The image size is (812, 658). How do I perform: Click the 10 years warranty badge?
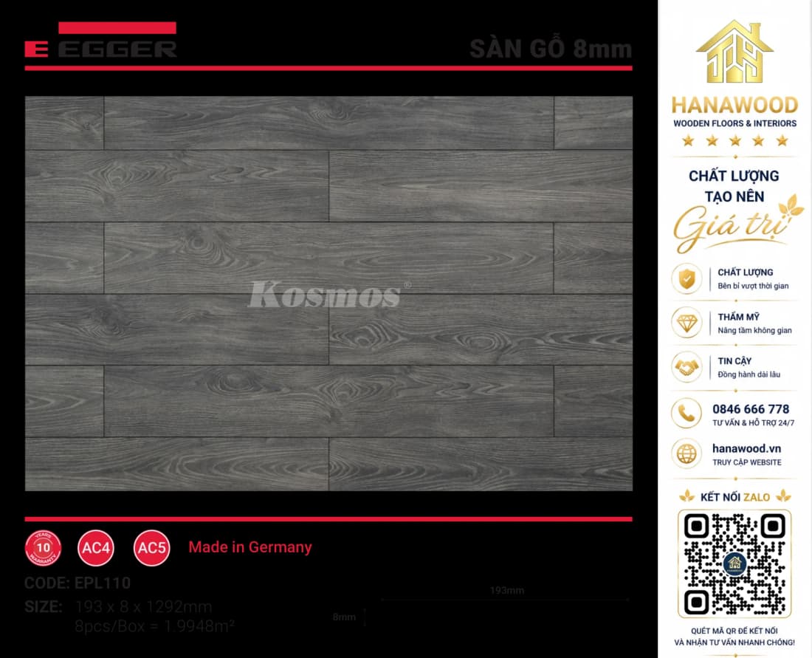pyautogui.click(x=43, y=548)
